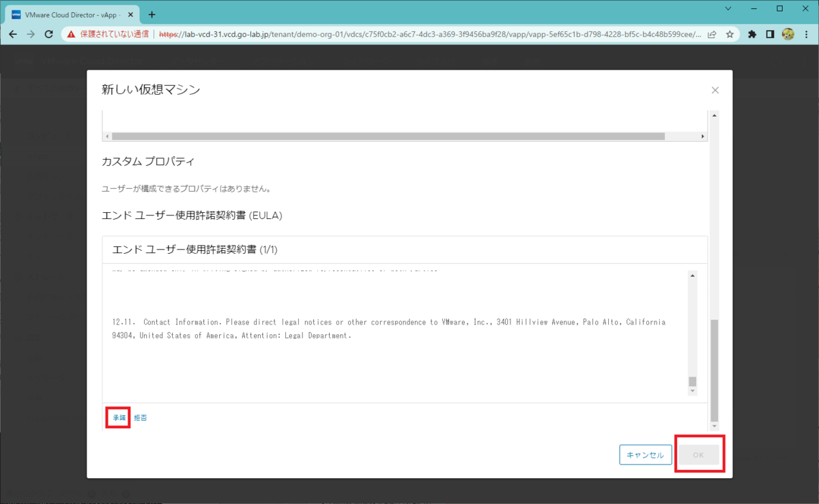Select the VMware Cloud Director tab
Screen dimensions: 819x504
click(x=72, y=14)
